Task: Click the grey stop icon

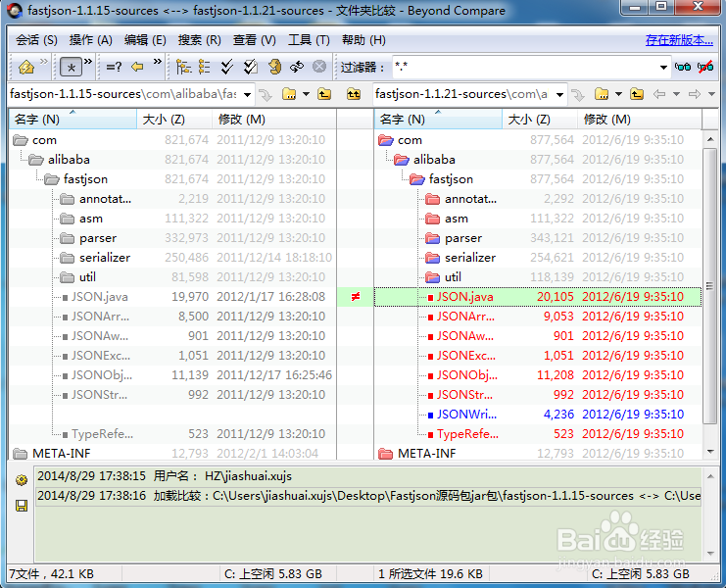Action: coord(319,68)
